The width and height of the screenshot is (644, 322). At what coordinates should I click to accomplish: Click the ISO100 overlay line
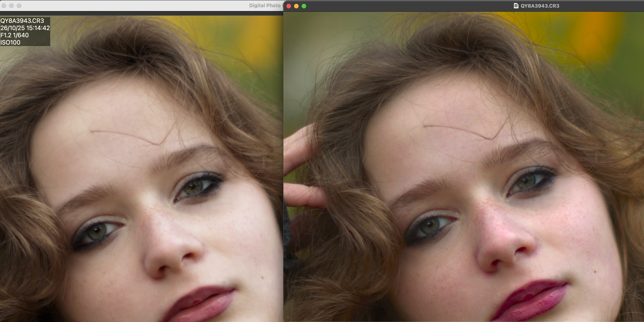pos(10,42)
